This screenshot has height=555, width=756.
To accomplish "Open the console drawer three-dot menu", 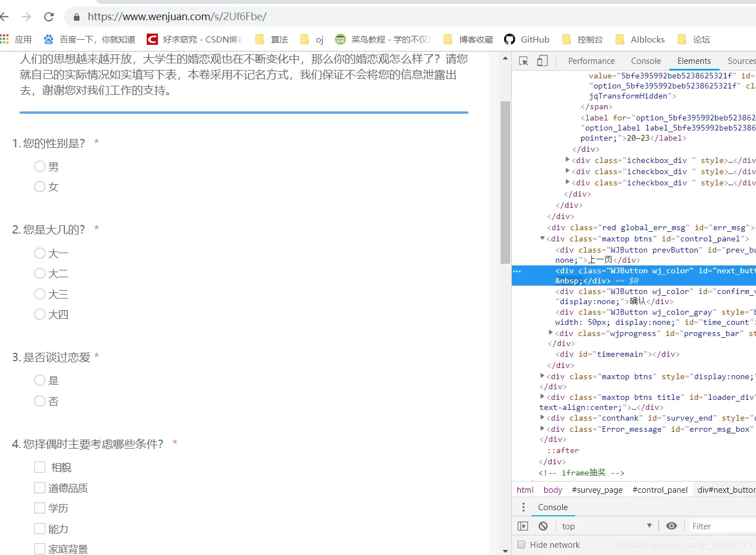I will coord(524,507).
